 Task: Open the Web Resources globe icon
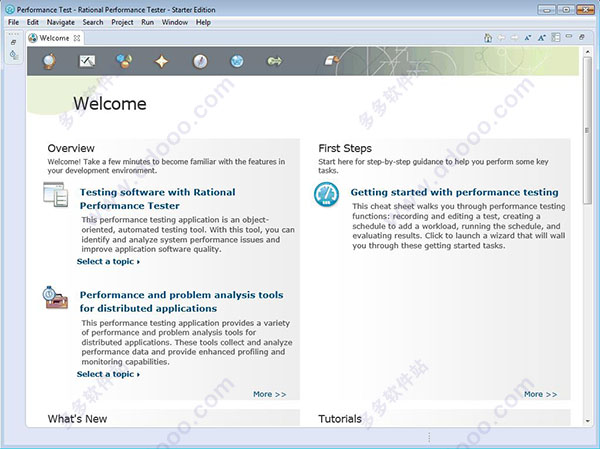pyautogui.click(x=237, y=61)
